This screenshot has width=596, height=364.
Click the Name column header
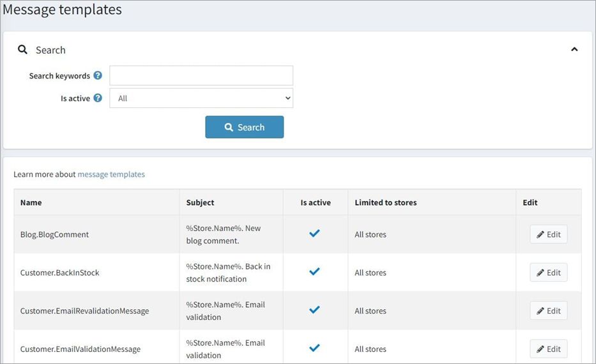point(31,202)
